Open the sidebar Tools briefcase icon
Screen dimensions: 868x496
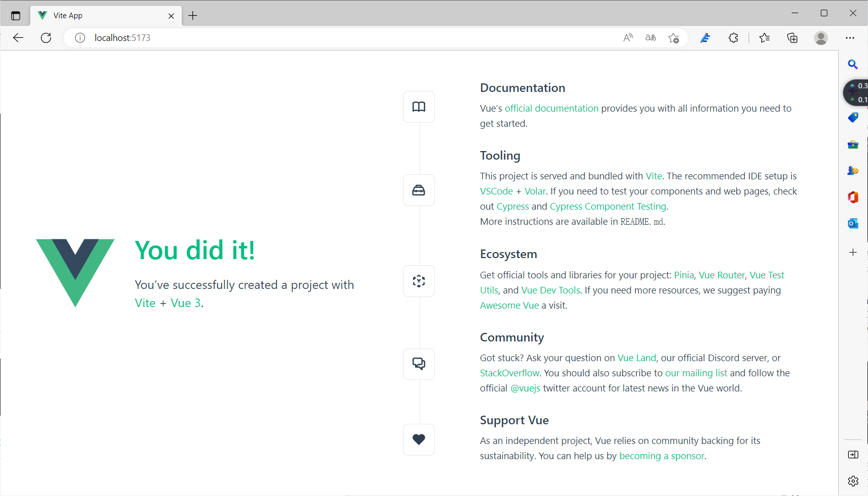click(x=853, y=144)
